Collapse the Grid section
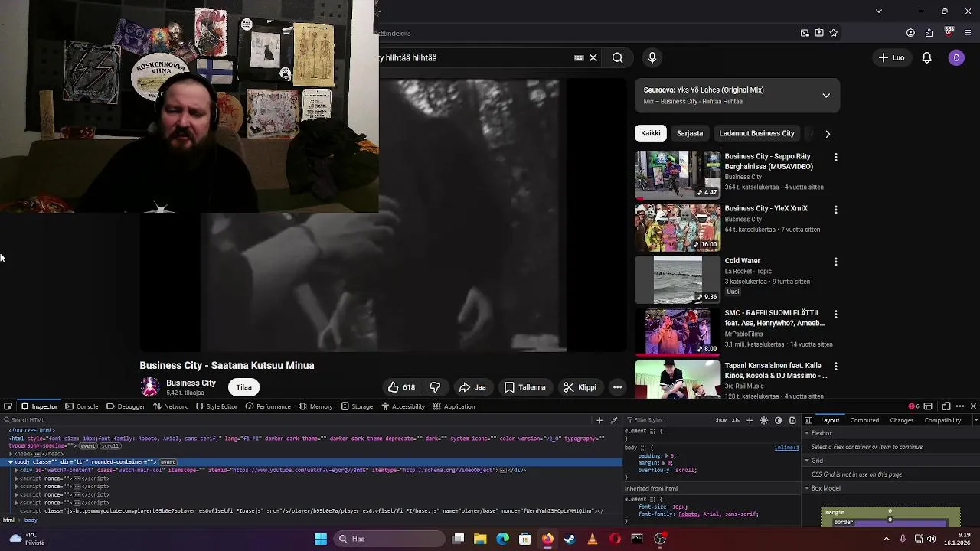The image size is (980, 551). click(x=807, y=461)
